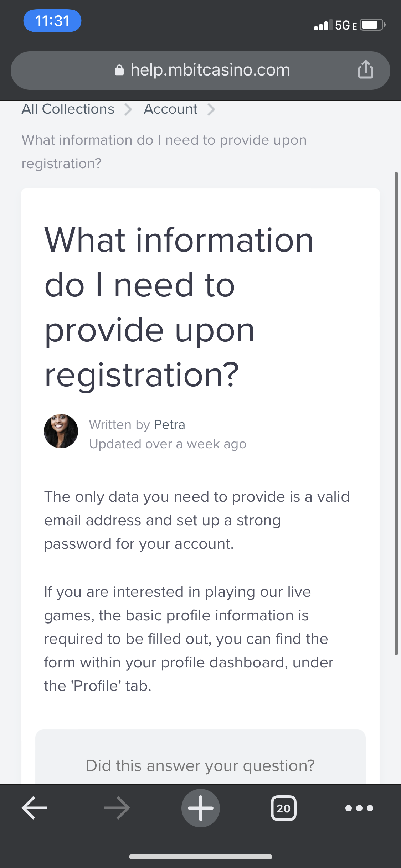Viewport: 401px width, 868px height.
Task: Tap the battery indicator in status bar
Action: (372, 25)
